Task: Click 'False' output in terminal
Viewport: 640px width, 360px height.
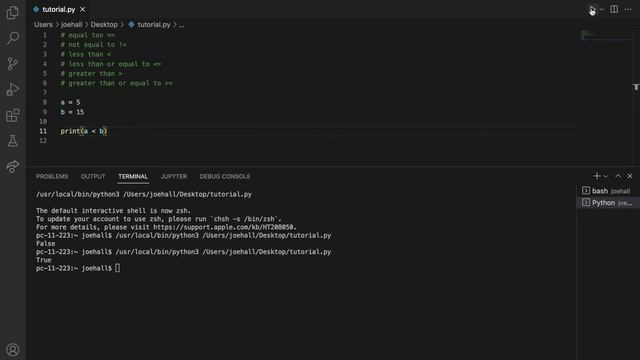Action: (45, 244)
